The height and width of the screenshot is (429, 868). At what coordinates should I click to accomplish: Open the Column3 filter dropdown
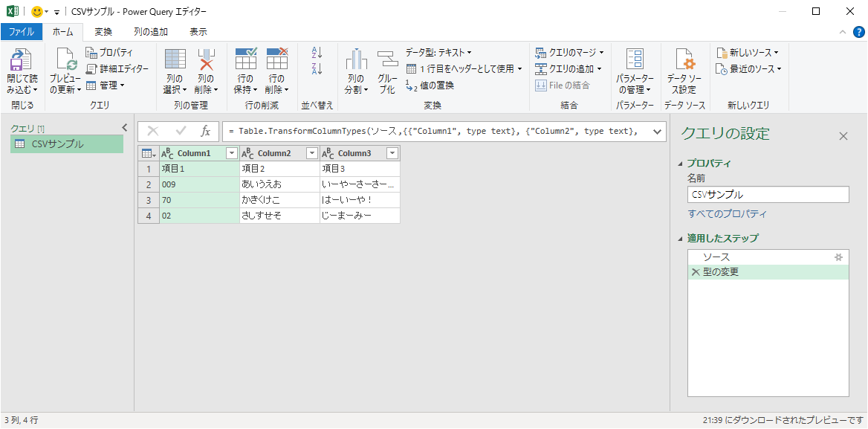[392, 153]
